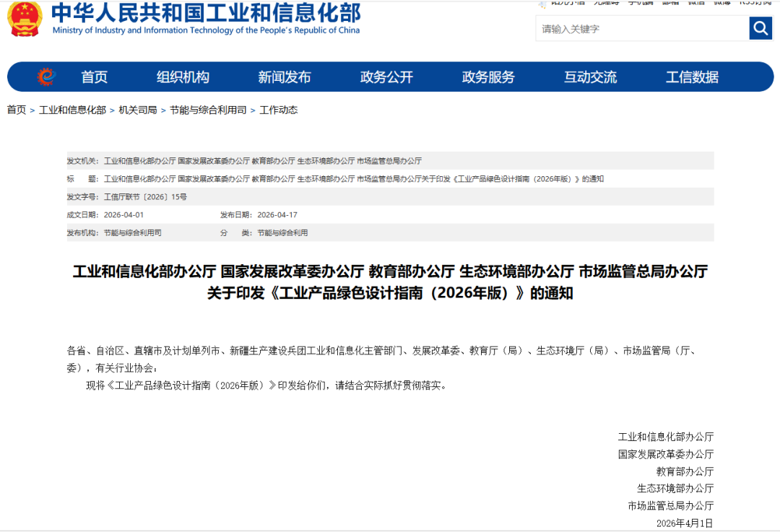
Task: Click the national emblem logo
Action: click(x=25, y=19)
